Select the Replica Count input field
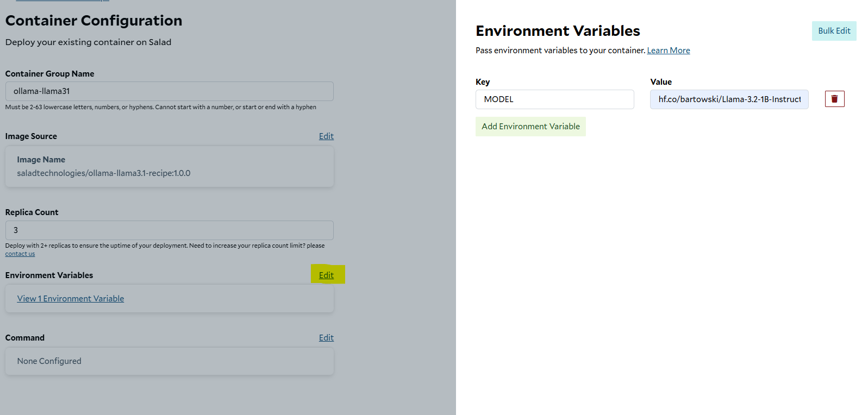The image size is (868, 415). tap(169, 230)
